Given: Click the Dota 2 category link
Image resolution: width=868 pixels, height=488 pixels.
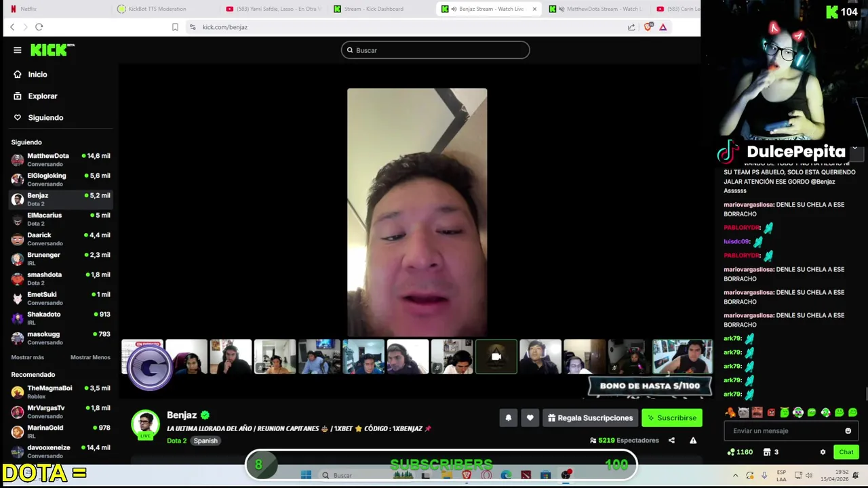Looking at the screenshot, I should [x=176, y=441].
